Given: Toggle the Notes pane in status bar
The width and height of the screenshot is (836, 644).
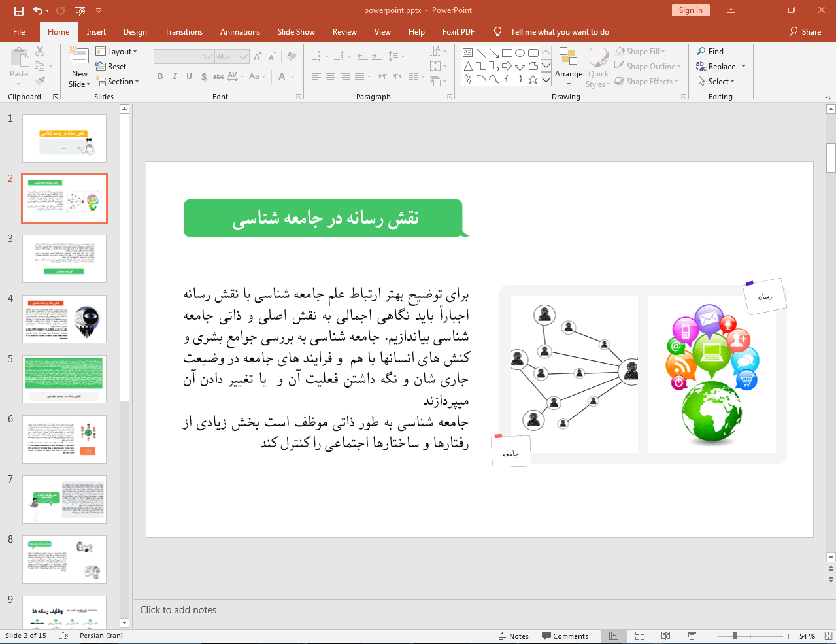Looking at the screenshot, I should [x=514, y=636].
